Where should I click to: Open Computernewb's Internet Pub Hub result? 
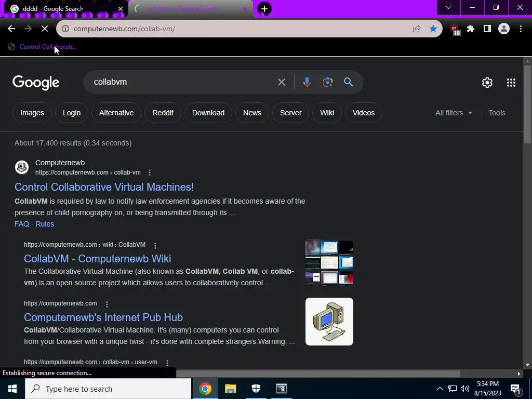[x=103, y=317]
